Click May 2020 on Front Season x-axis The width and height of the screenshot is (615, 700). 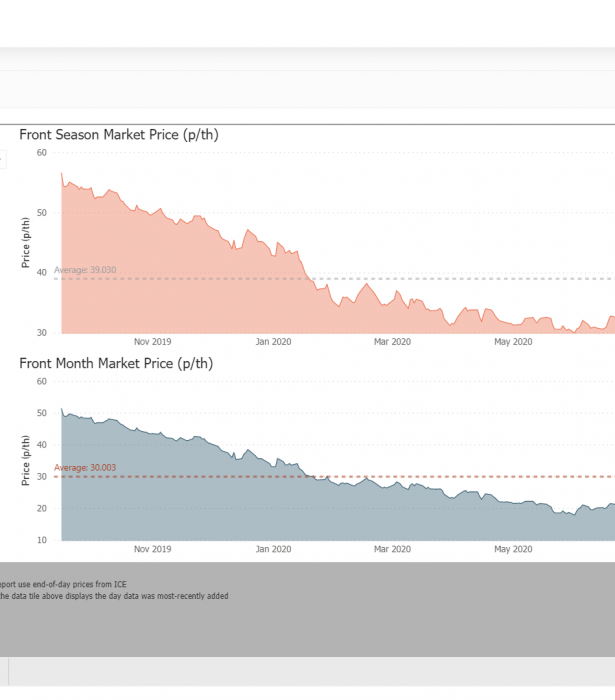[x=512, y=342]
